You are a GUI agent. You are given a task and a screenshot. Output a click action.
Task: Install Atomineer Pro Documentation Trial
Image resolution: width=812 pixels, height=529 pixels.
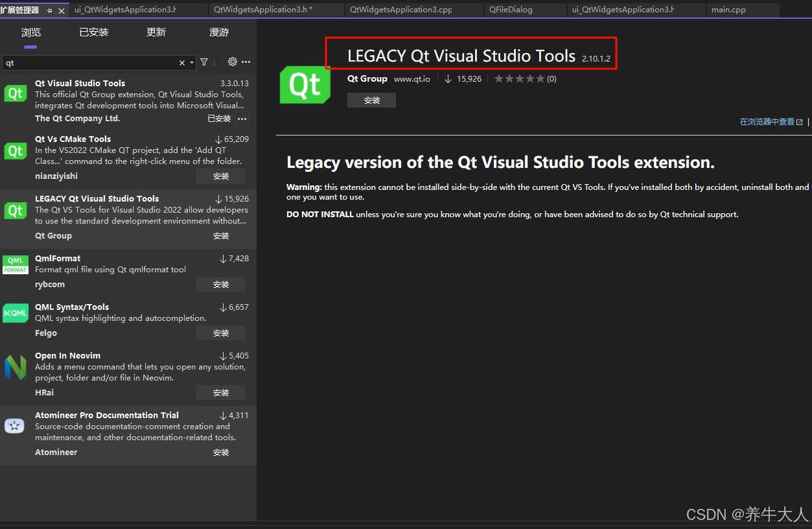221,453
